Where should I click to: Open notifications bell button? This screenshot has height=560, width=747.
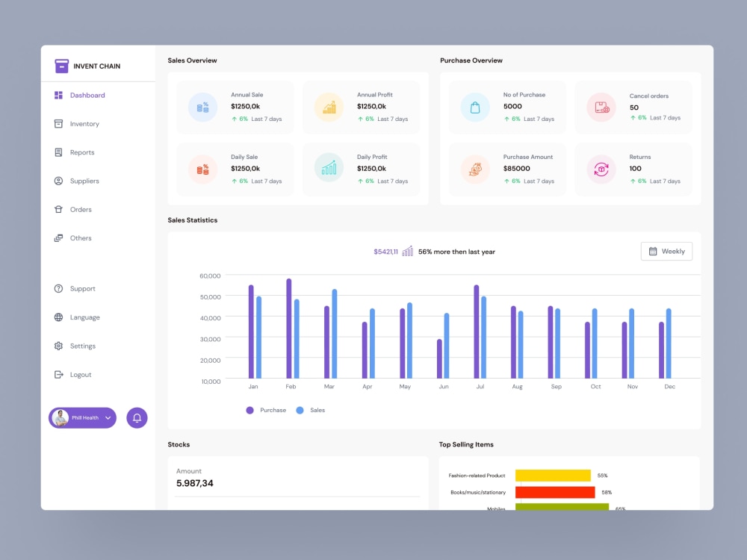click(x=137, y=417)
